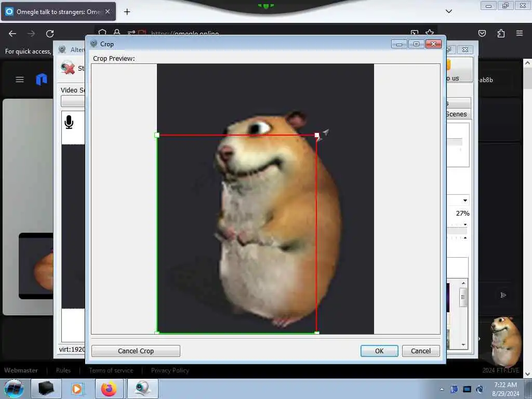This screenshot has width=532, height=399.
Task: Reload the Omegle page
Action: tap(50, 34)
